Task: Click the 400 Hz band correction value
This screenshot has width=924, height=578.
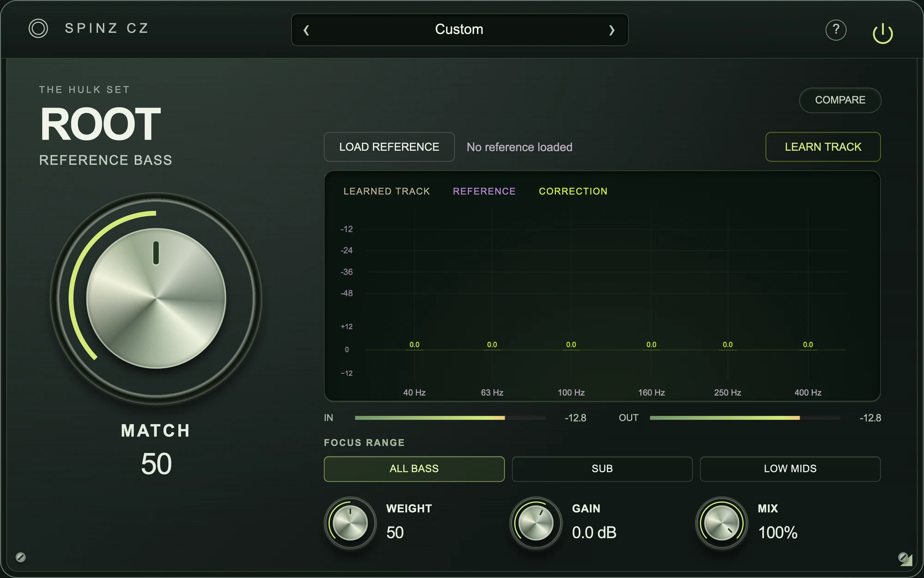Action: click(808, 344)
